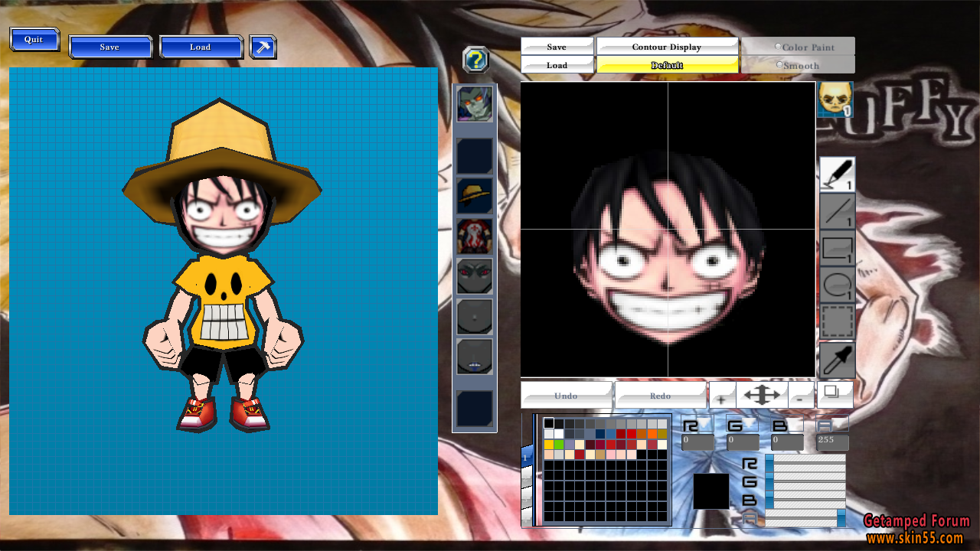Screen dimensions: 980x551
Task: Click the Quit button
Action: tap(34, 40)
